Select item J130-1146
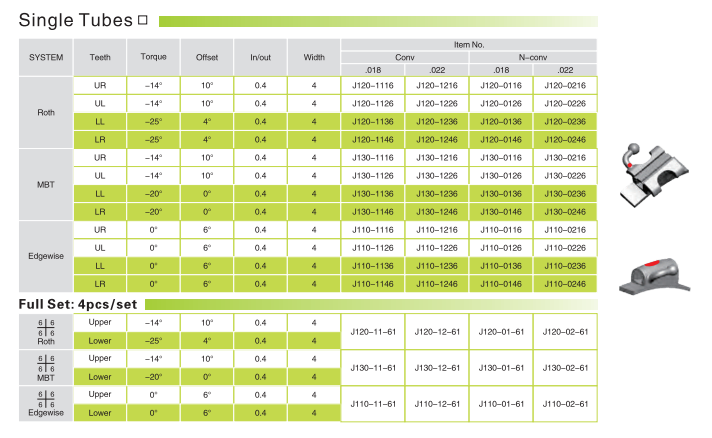Screen dimensions: 712x438 (x=373, y=212)
